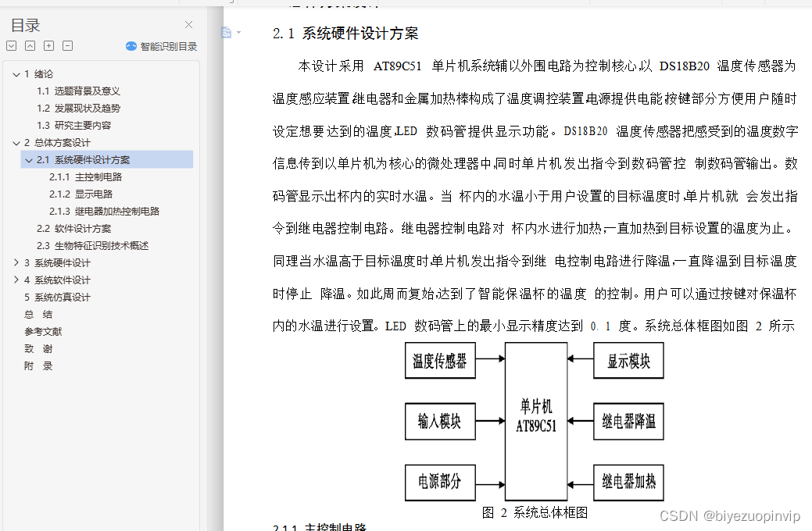Go to '1.2 发展现状及趋势' in the outline
This screenshot has width=812, height=531.
[78, 109]
